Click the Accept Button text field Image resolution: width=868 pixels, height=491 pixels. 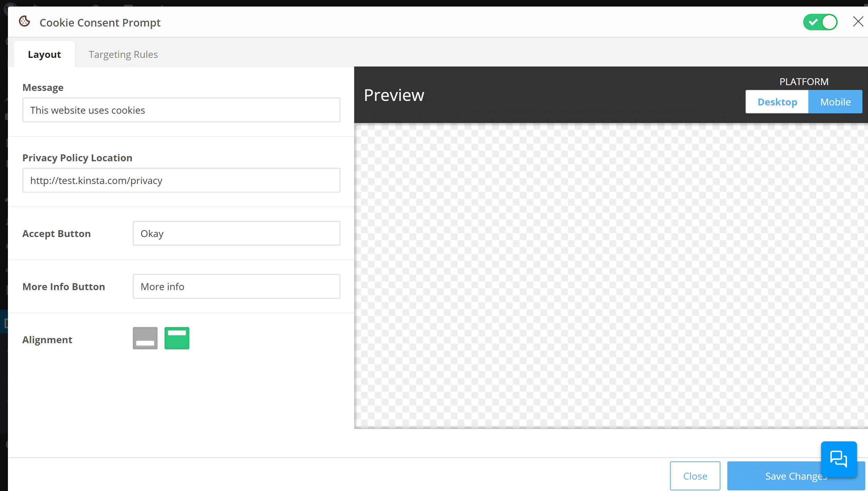point(236,234)
